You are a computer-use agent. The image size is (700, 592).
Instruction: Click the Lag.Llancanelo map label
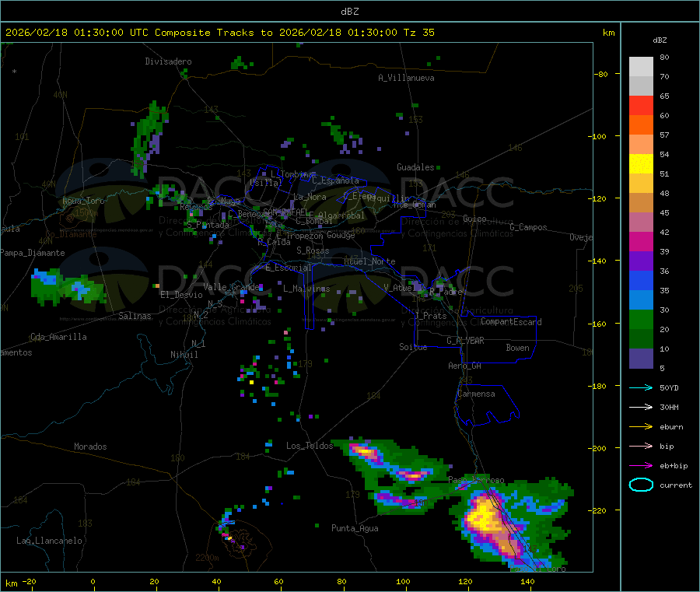(49, 541)
